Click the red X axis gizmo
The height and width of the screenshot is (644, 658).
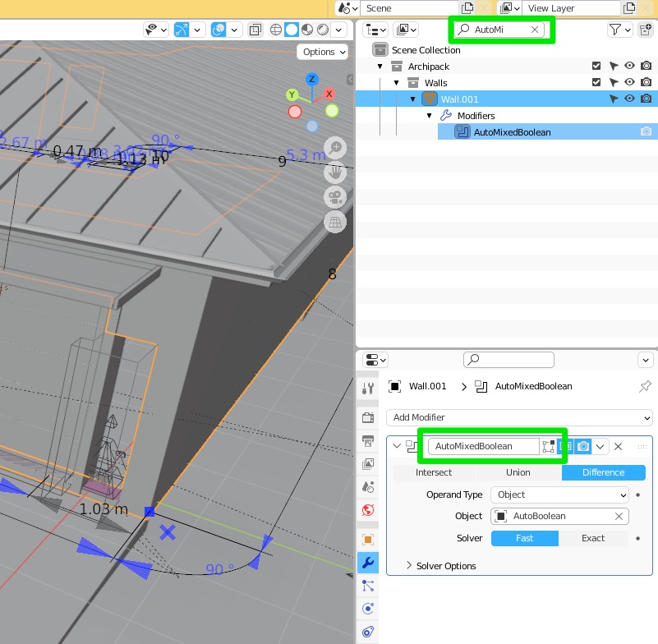tap(329, 94)
